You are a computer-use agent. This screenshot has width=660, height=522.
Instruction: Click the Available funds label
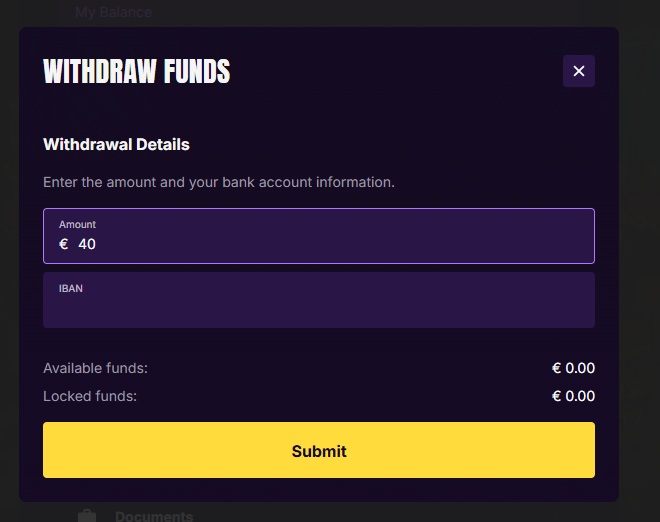[x=96, y=368]
